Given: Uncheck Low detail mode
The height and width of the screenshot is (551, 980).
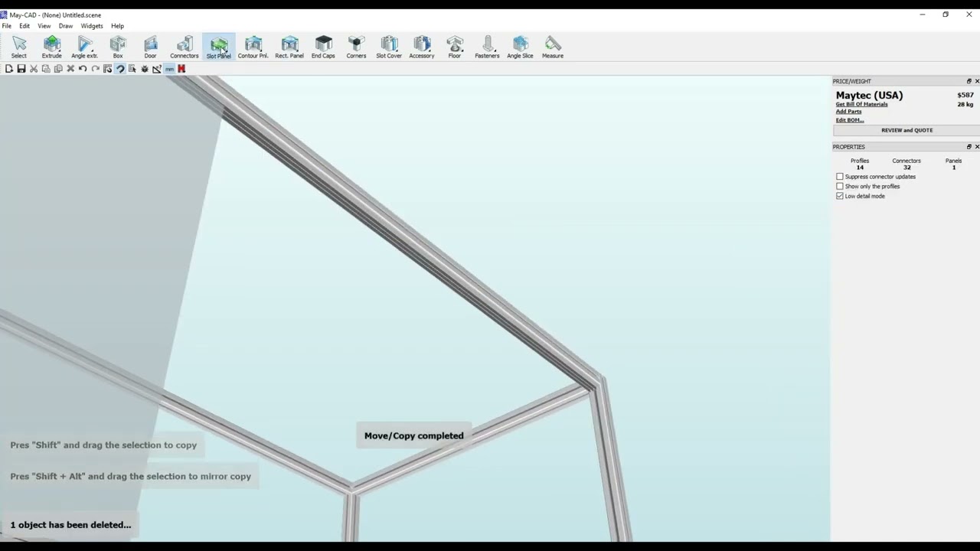Looking at the screenshot, I should tap(840, 197).
